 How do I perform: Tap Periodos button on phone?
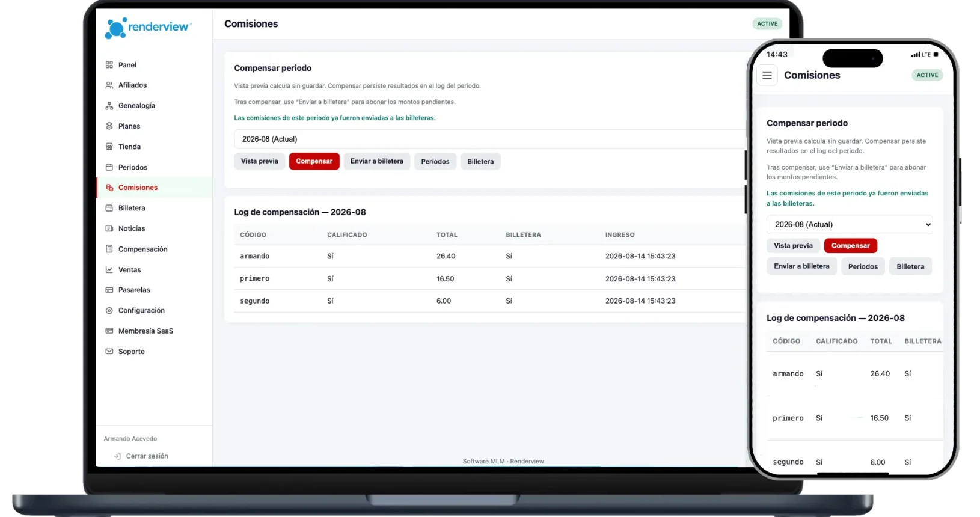(x=863, y=266)
